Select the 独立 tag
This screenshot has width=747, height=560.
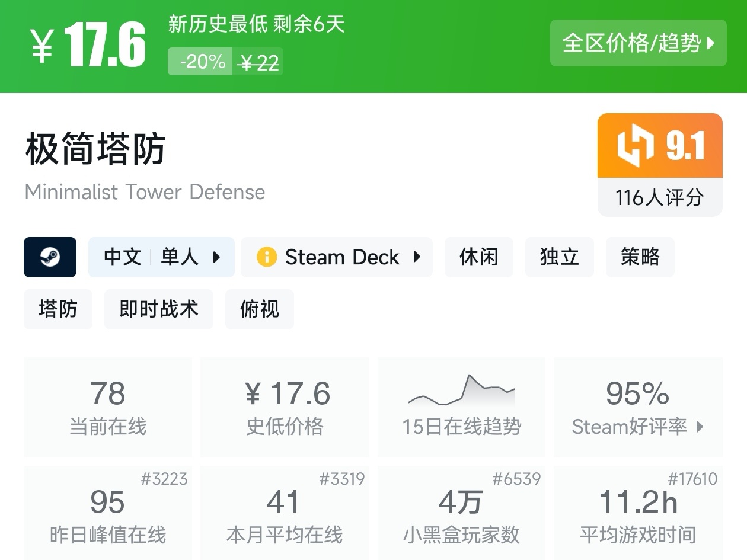(559, 257)
